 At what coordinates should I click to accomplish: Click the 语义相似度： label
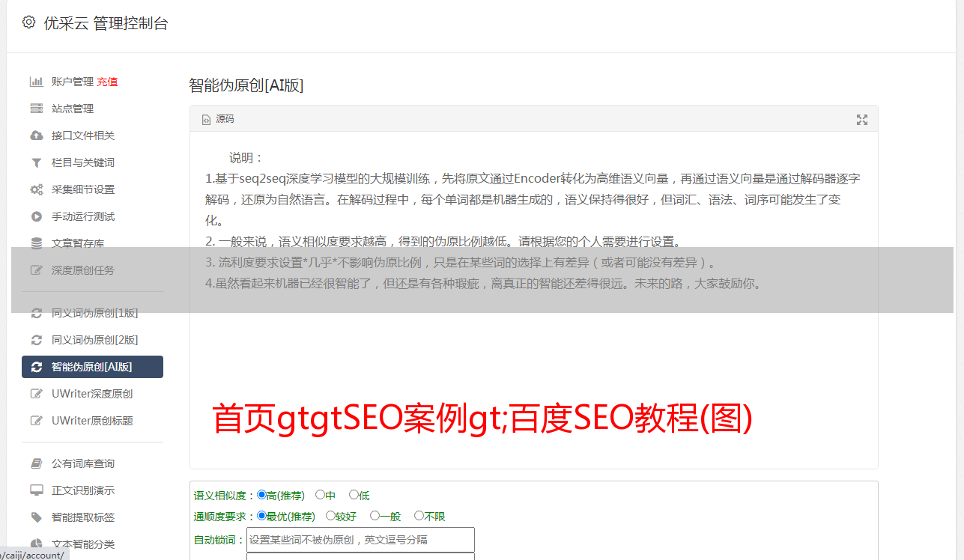[x=225, y=496]
